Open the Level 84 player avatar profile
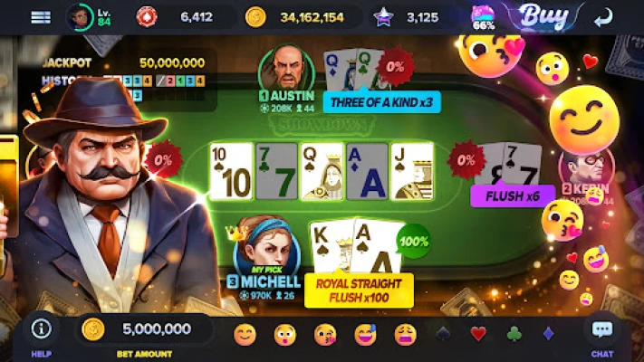Viewport: 644px width, 362px height. click(x=80, y=17)
